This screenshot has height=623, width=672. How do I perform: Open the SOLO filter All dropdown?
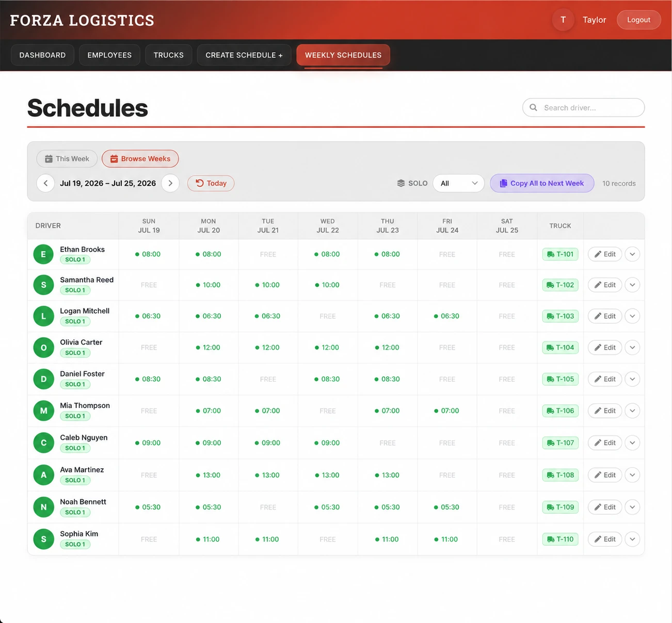pyautogui.click(x=458, y=183)
